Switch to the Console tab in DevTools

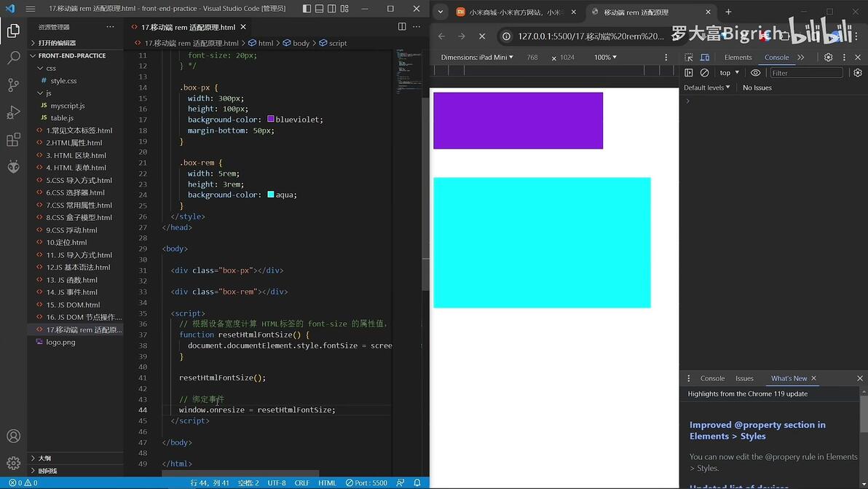click(x=776, y=57)
